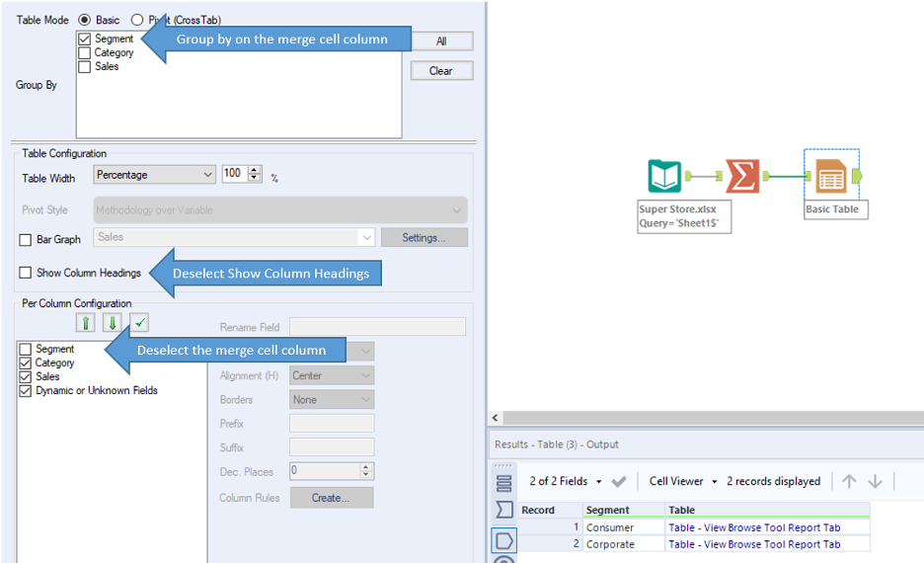This screenshot has height=563, width=924.
Task: Click the green checkmark select-all icon
Action: pyautogui.click(x=139, y=322)
